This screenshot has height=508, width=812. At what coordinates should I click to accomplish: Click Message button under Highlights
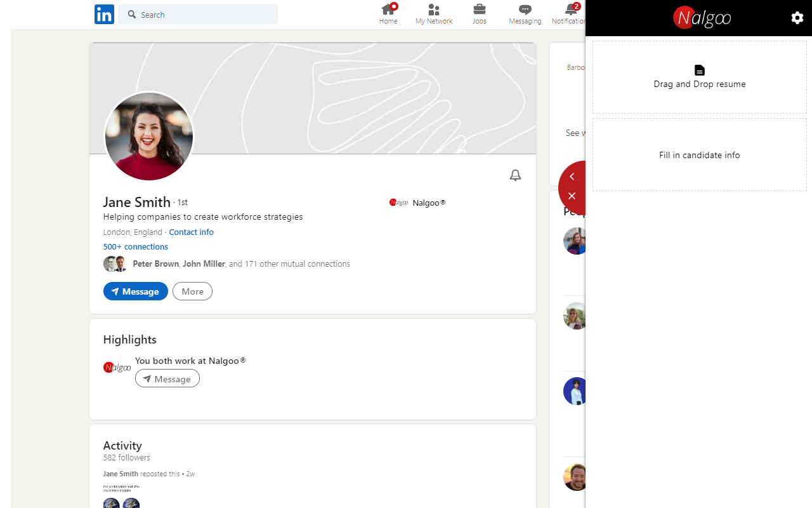pos(167,378)
